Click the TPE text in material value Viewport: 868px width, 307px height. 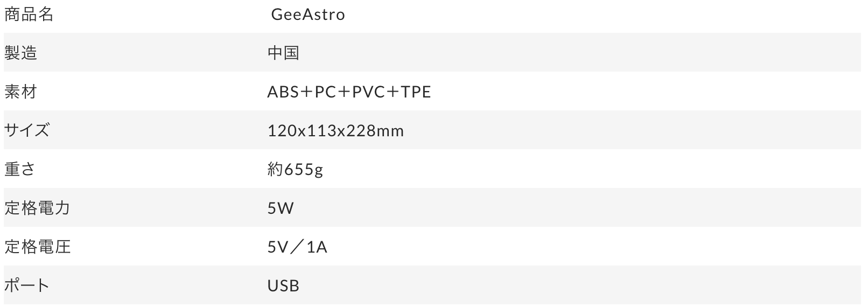(416, 92)
